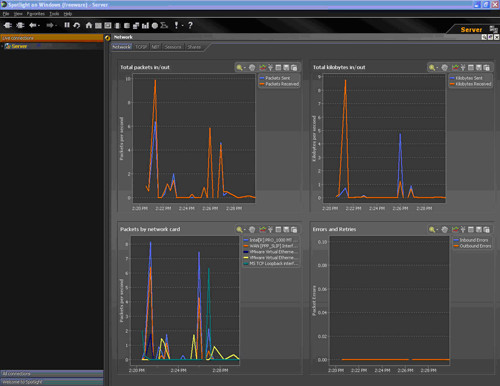Image resolution: width=500 pixels, height=386 pixels.
Task: Toggle Packets Sent series in legend
Action: pyautogui.click(x=275, y=78)
